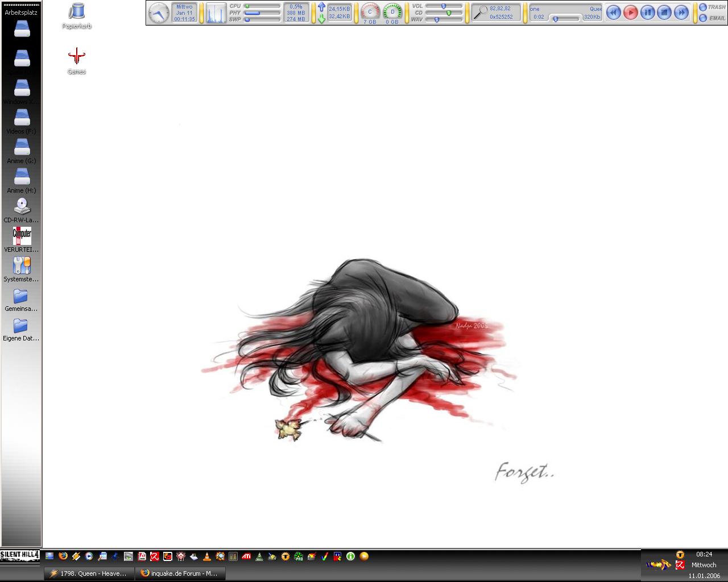The height and width of the screenshot is (582, 728).
Task: Click Show Desktop in quick launch
Action: point(49,556)
